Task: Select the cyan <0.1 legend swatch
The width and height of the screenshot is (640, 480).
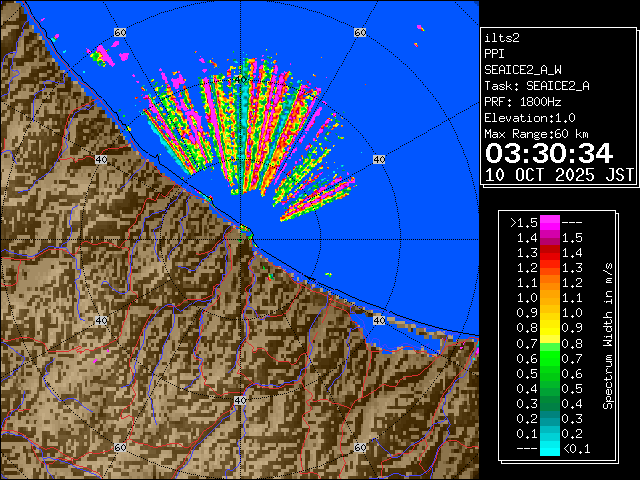Action: tap(549, 449)
